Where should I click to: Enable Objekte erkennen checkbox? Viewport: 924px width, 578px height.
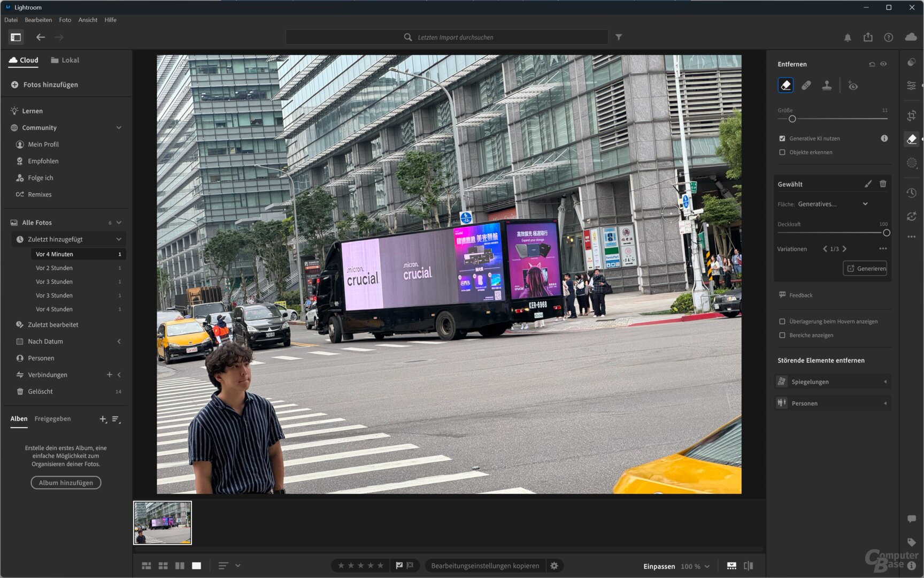782,153
